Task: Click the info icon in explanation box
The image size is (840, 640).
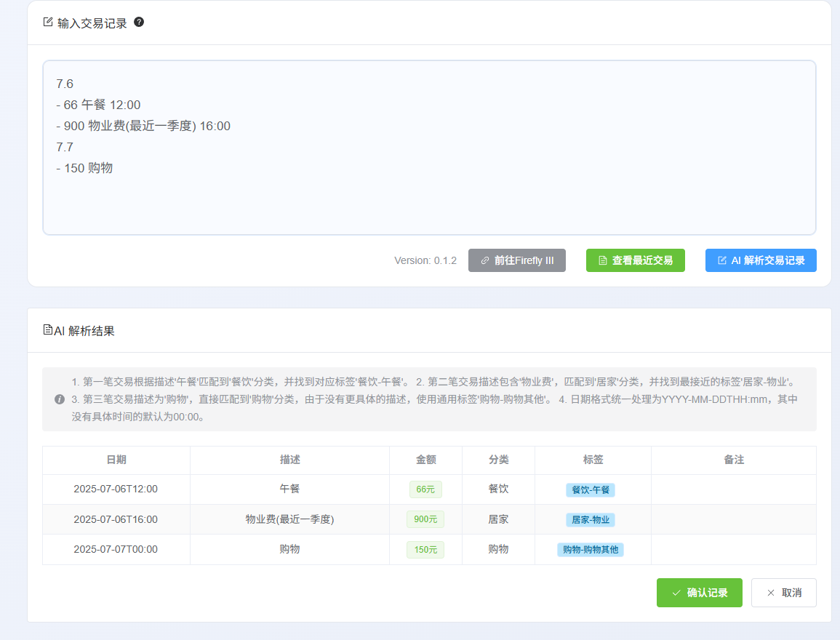Action: click(60, 399)
